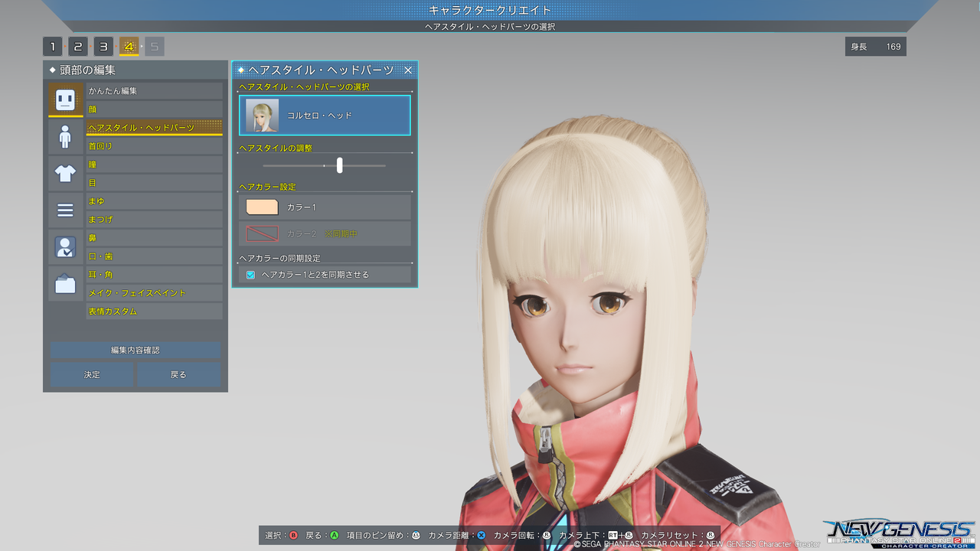Click the 選択 B button prompt icon
This screenshot has height=551, width=980.
pos(292,535)
